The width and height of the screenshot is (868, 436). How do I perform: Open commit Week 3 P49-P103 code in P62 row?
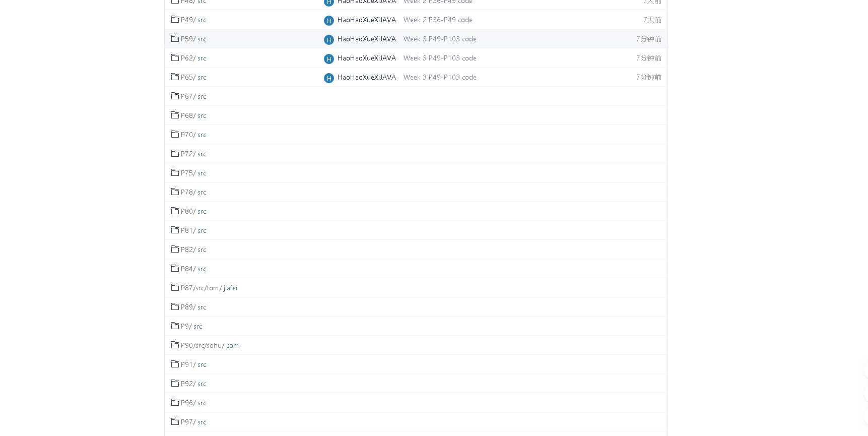[x=440, y=58]
